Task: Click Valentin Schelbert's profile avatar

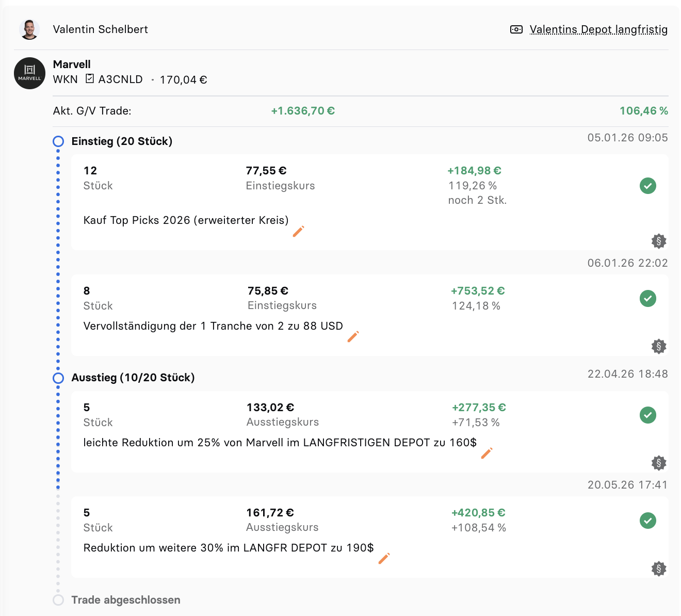Action: pyautogui.click(x=29, y=29)
